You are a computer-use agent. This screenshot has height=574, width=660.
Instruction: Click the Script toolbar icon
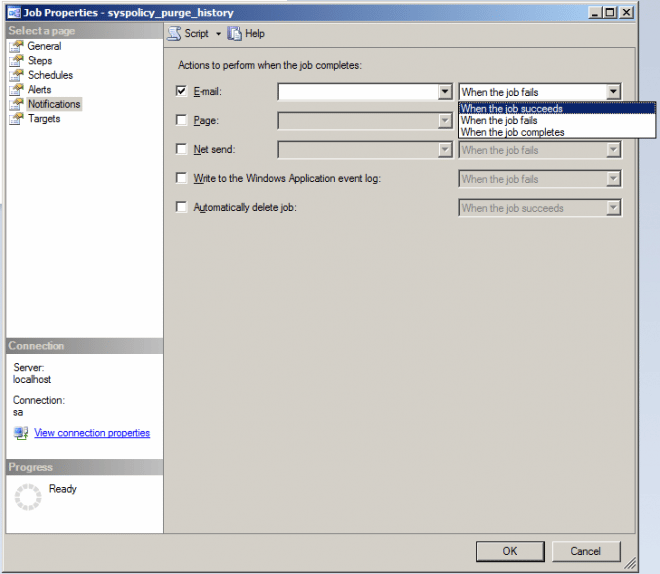point(175,33)
